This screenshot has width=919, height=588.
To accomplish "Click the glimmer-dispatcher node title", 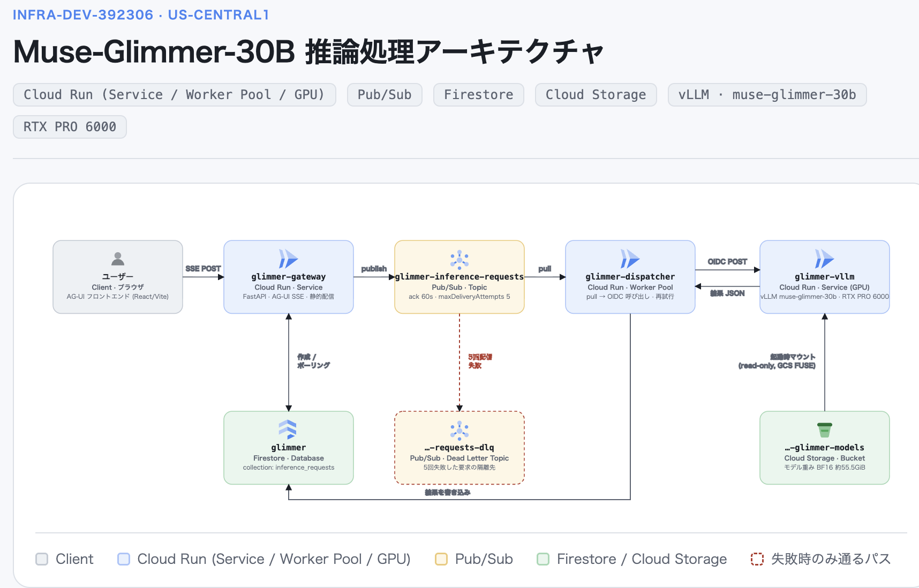I will (630, 277).
